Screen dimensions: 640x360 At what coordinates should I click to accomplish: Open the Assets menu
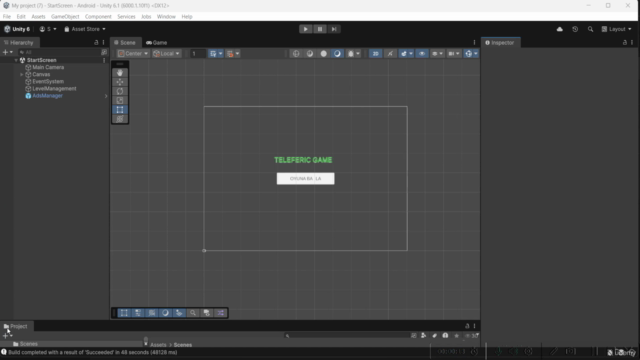coord(38,17)
